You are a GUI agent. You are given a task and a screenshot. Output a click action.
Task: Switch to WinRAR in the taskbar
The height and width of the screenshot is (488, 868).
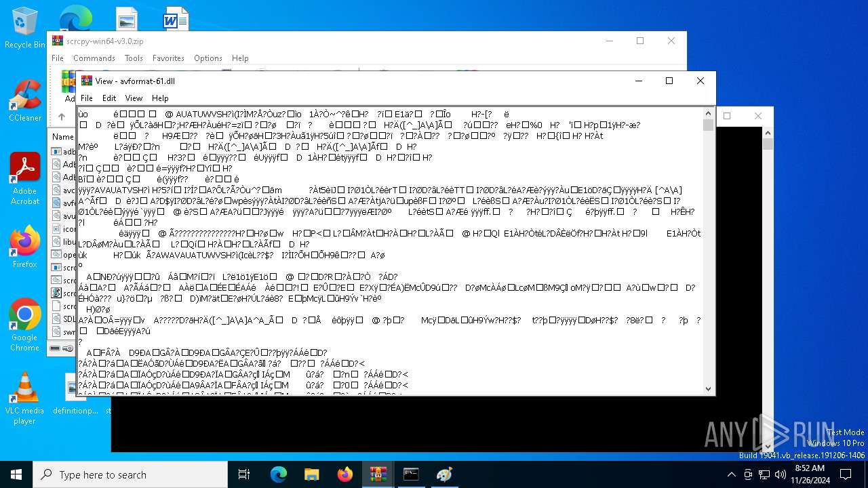pyautogui.click(x=378, y=474)
